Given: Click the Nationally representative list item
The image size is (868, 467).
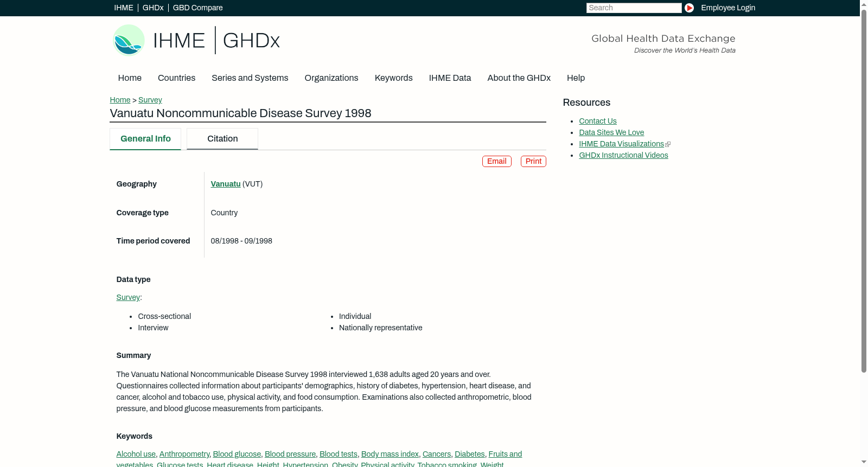Looking at the screenshot, I should 381,328.
